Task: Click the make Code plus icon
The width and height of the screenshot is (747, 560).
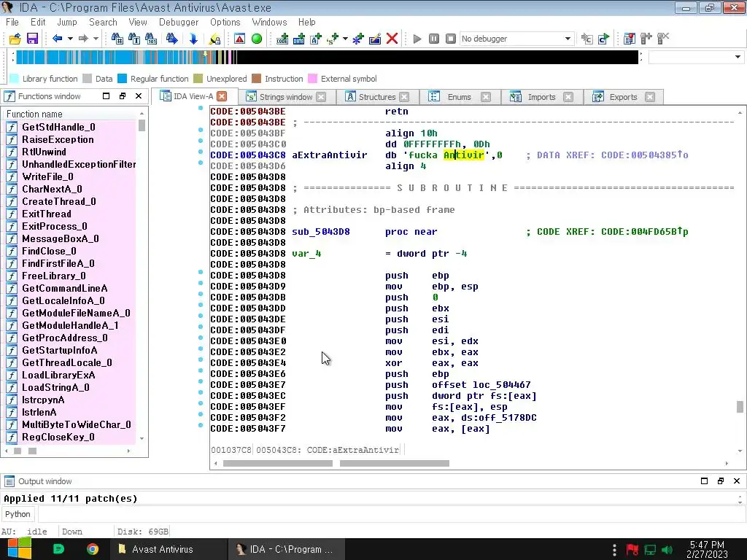Action: (x=282, y=39)
